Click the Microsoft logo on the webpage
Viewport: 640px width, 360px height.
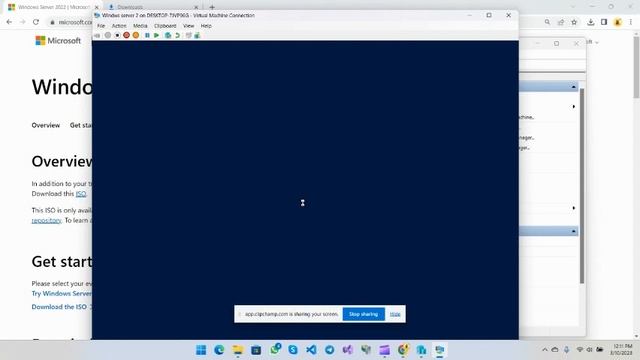coord(58,40)
